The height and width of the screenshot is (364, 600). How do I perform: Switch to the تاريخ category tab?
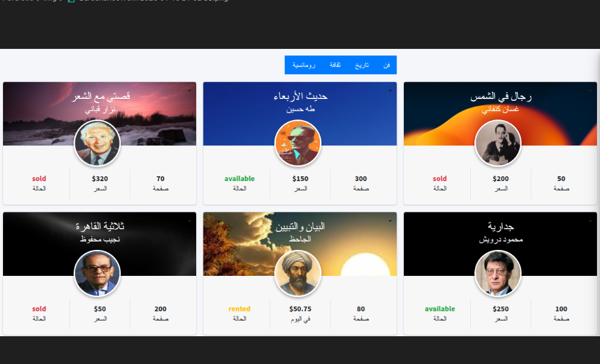[x=362, y=65]
